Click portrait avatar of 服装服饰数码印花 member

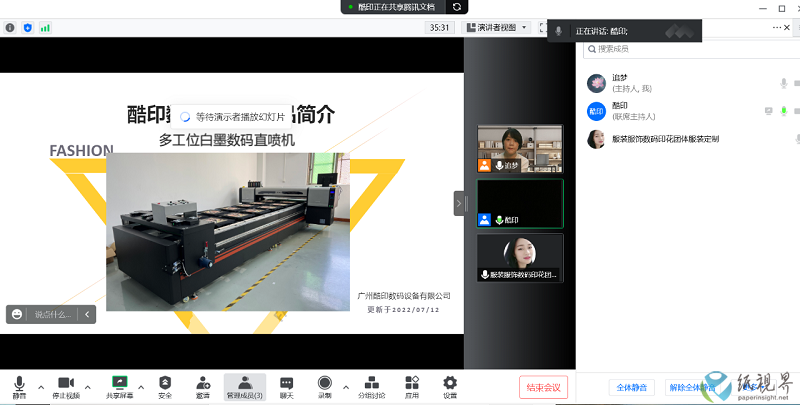coord(596,139)
